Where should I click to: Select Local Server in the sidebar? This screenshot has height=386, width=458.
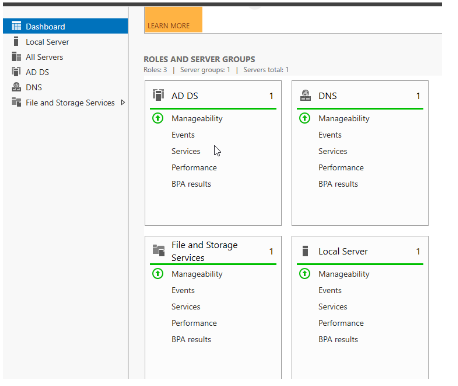click(65, 42)
